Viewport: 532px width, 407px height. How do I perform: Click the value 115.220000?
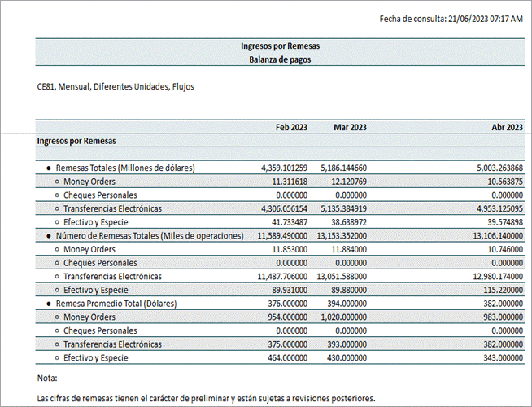point(504,291)
